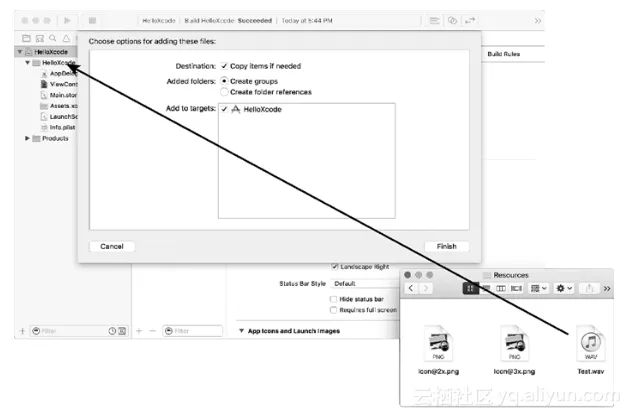
Task: Switch Finder to column view
Action: [x=501, y=288]
